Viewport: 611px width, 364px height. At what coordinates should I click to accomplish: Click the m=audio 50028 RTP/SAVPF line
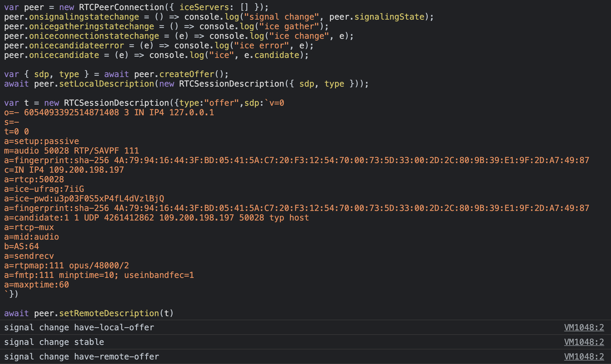tap(72, 151)
